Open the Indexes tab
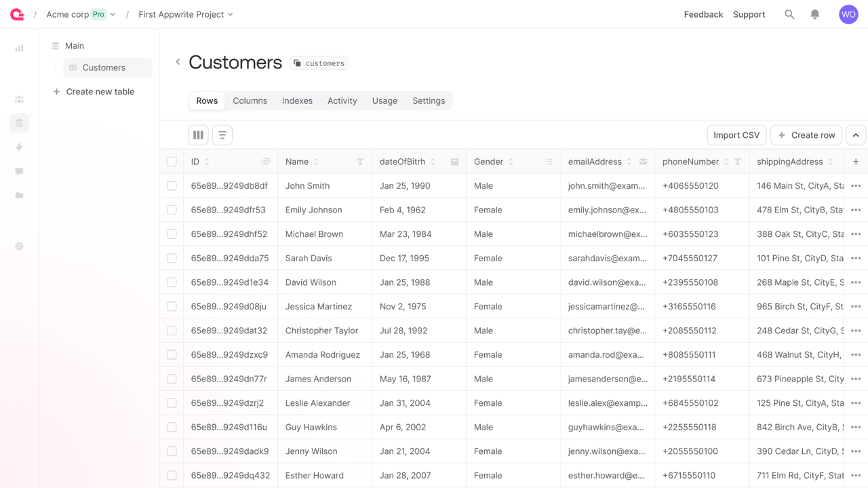Screen dimensions: 868x488 (297, 100)
